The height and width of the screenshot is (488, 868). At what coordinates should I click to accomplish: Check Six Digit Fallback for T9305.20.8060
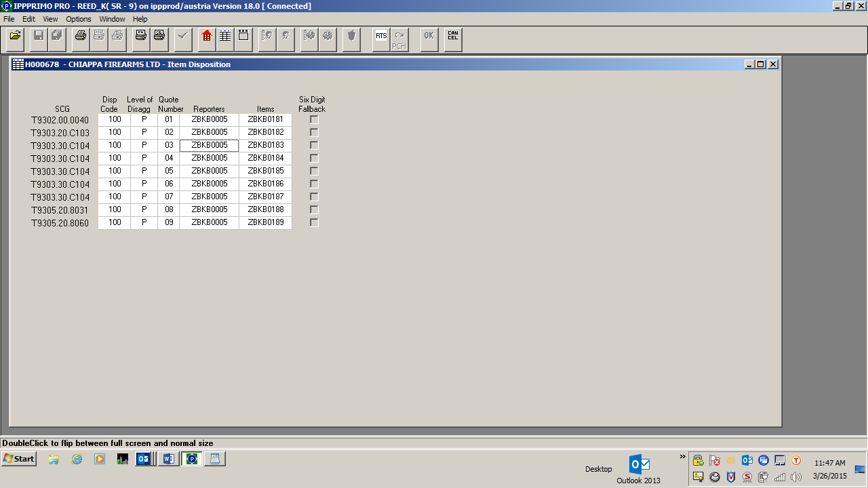pos(314,223)
